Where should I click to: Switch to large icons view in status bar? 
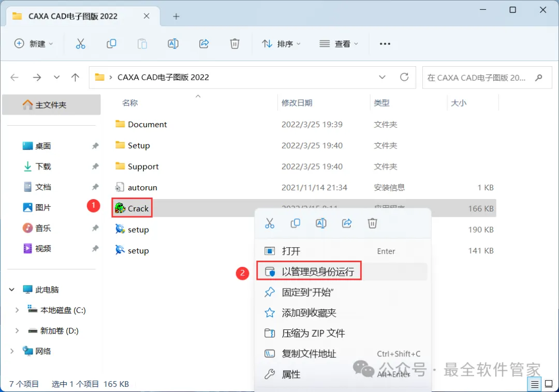pyautogui.click(x=549, y=384)
